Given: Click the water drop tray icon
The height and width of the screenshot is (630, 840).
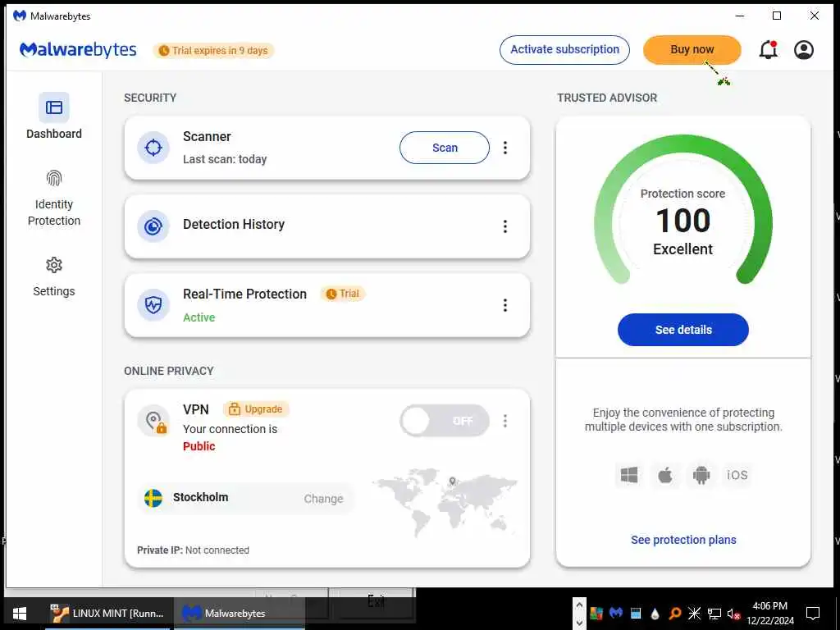Looking at the screenshot, I should click(x=655, y=614).
